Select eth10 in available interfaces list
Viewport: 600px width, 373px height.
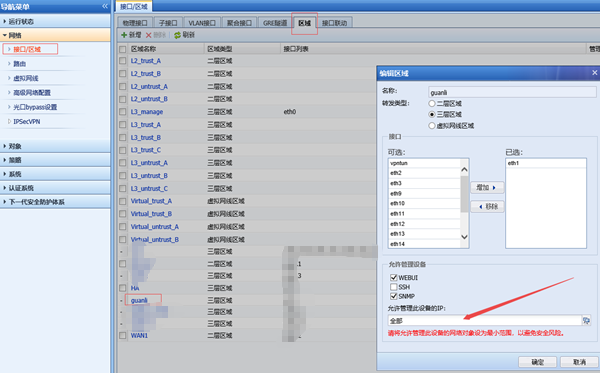tap(424, 203)
